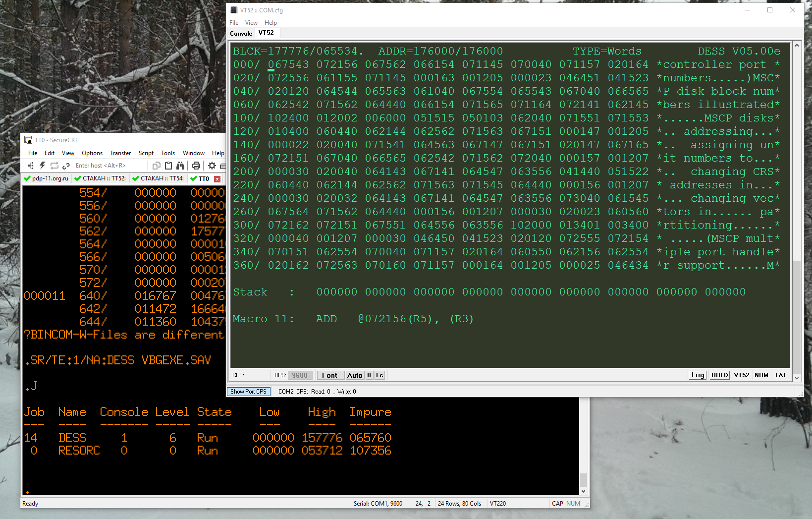Image resolution: width=812 pixels, height=519 pixels.
Task: Click the Paste clipboard icon
Action: click(x=168, y=166)
